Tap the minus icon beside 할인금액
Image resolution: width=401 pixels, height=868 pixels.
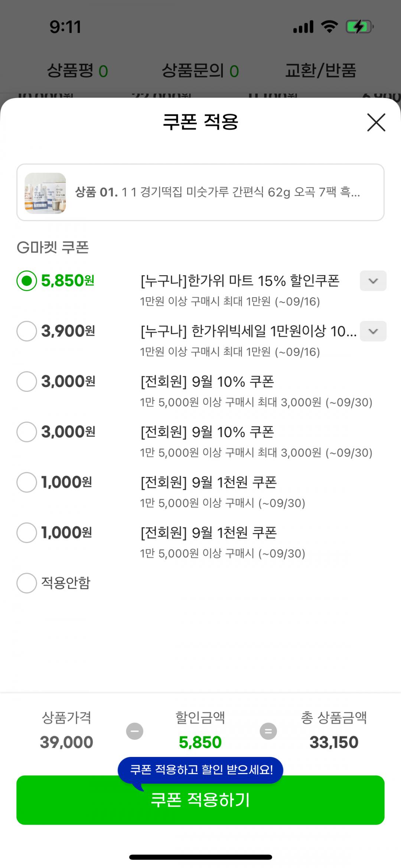coord(134,731)
